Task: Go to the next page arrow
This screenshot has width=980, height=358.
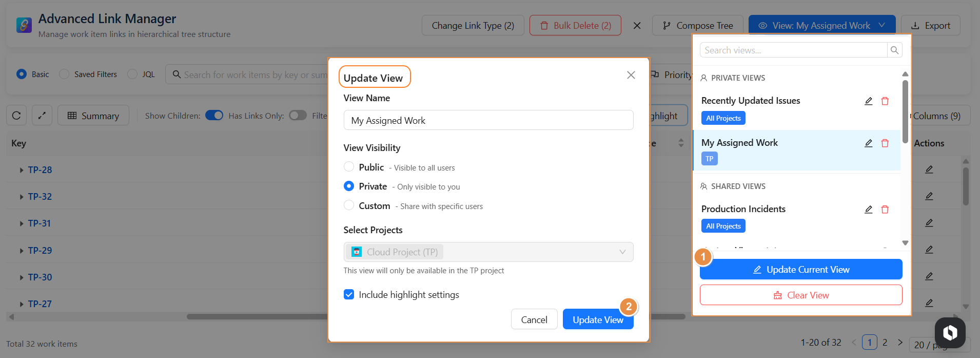Action: (x=900, y=342)
